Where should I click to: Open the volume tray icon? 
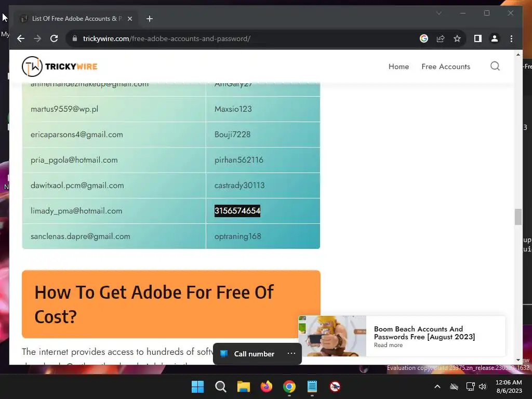pyautogui.click(x=483, y=387)
